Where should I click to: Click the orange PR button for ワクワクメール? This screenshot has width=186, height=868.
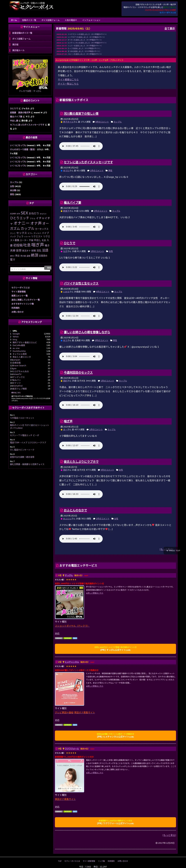[115, 822]
